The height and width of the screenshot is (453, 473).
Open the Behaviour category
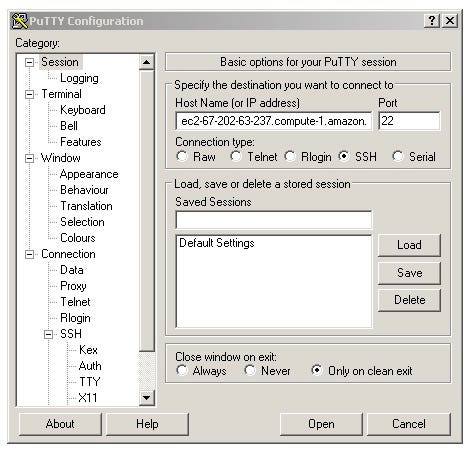point(84,190)
